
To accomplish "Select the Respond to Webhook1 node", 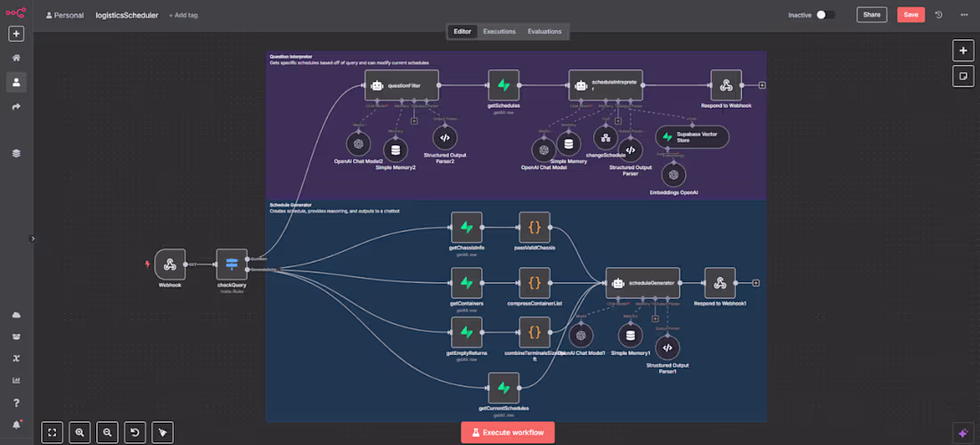I will click(x=720, y=283).
